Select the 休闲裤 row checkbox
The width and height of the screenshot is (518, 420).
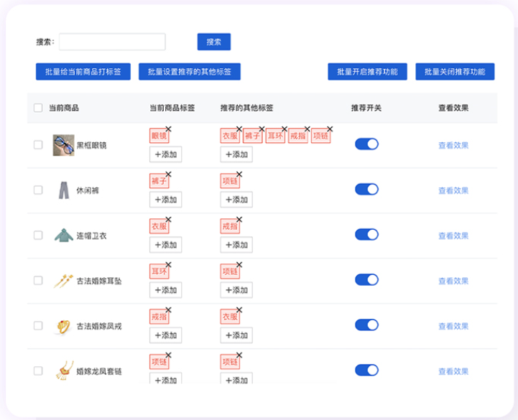tap(38, 190)
